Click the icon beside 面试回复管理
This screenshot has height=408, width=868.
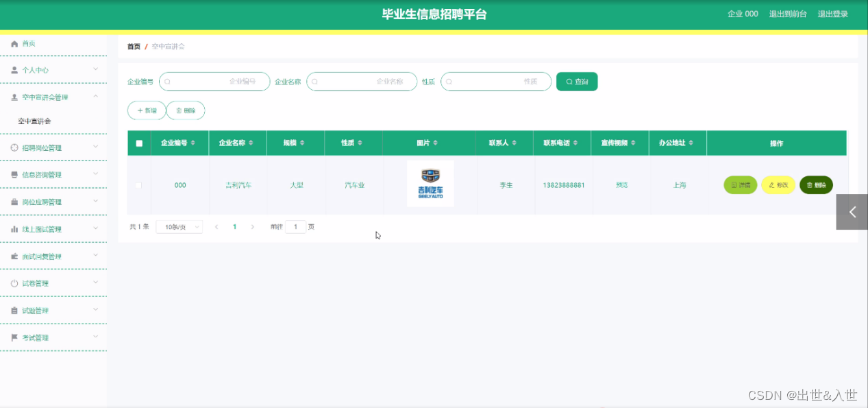click(x=14, y=256)
